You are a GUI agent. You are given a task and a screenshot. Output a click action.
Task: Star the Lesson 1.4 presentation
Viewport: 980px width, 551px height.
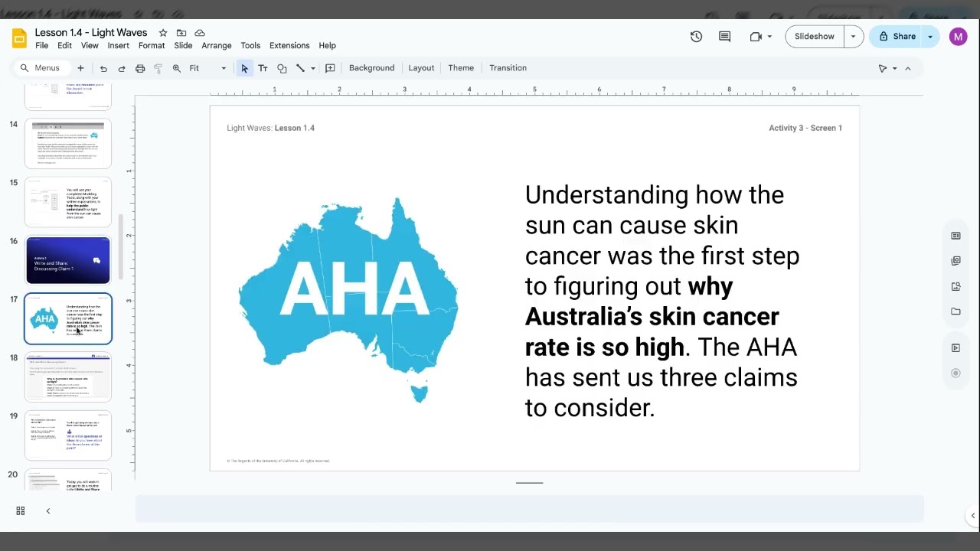(x=163, y=33)
